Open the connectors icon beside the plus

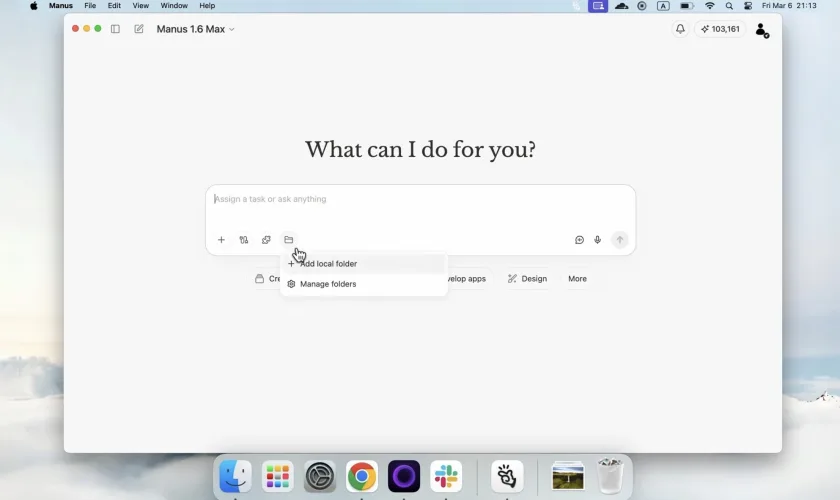pos(244,240)
